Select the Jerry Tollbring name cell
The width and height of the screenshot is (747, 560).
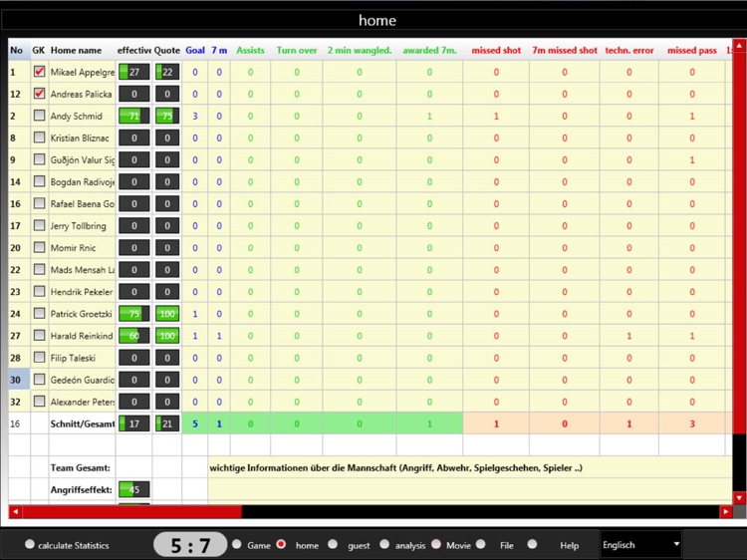pyautogui.click(x=82, y=225)
